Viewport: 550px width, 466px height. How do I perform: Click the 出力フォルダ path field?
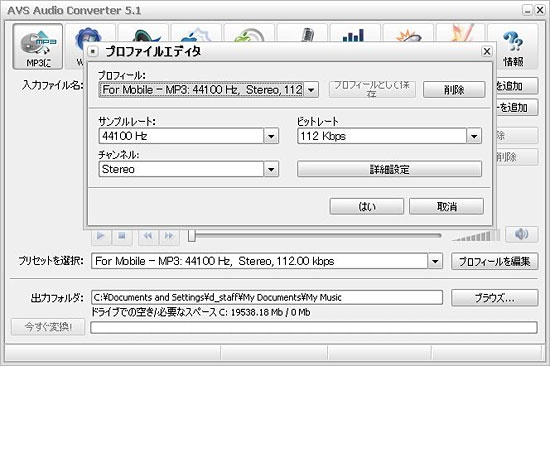click(x=267, y=298)
